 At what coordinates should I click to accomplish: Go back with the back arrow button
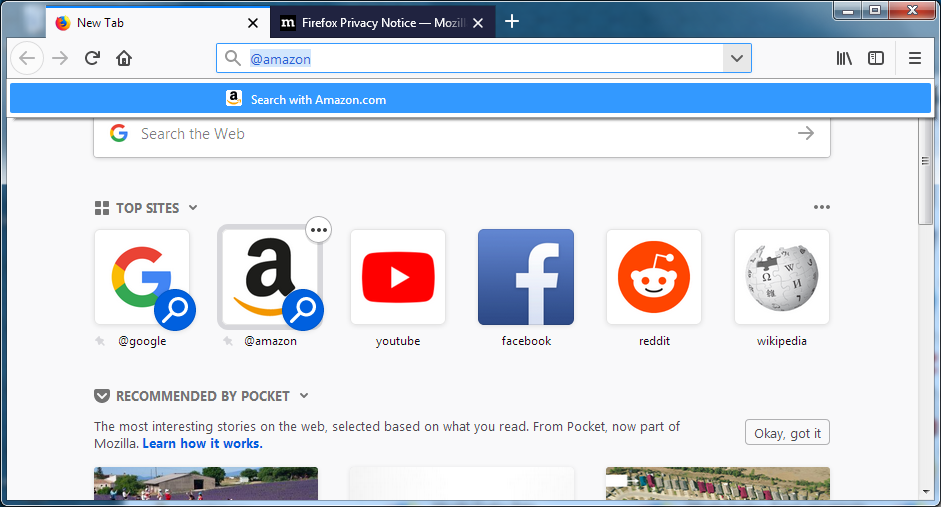tap(27, 58)
